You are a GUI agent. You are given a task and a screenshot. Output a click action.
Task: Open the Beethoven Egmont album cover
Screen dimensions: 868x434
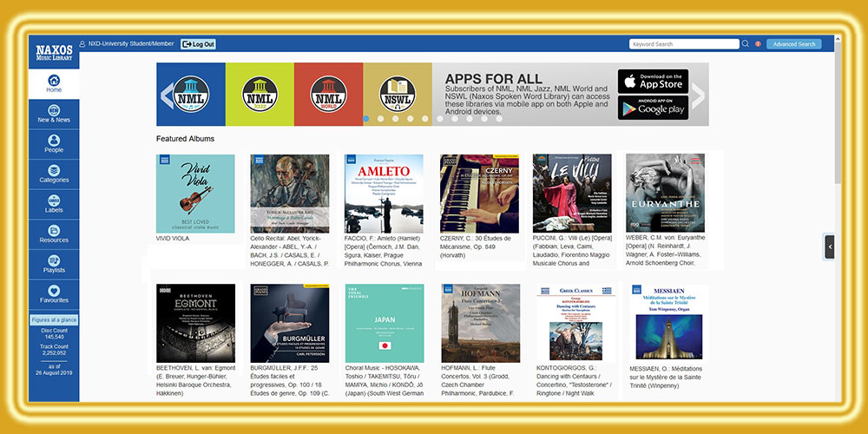click(x=195, y=323)
